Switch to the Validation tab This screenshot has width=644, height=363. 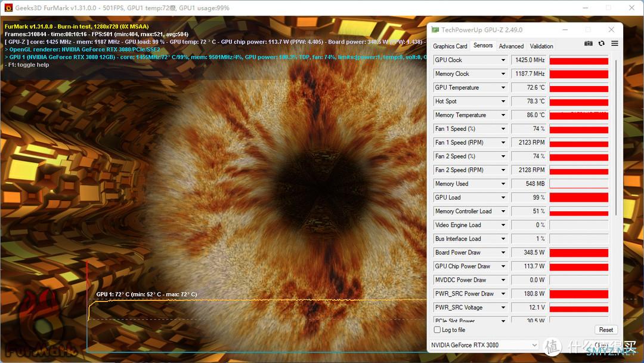(541, 46)
